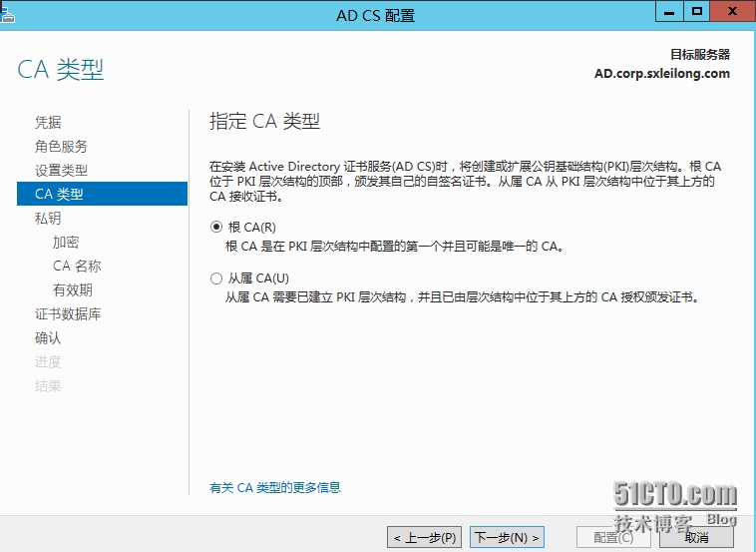This screenshot has width=756, height=552.
Task: Click the AD CS window icon in title bar
Action: (8, 15)
